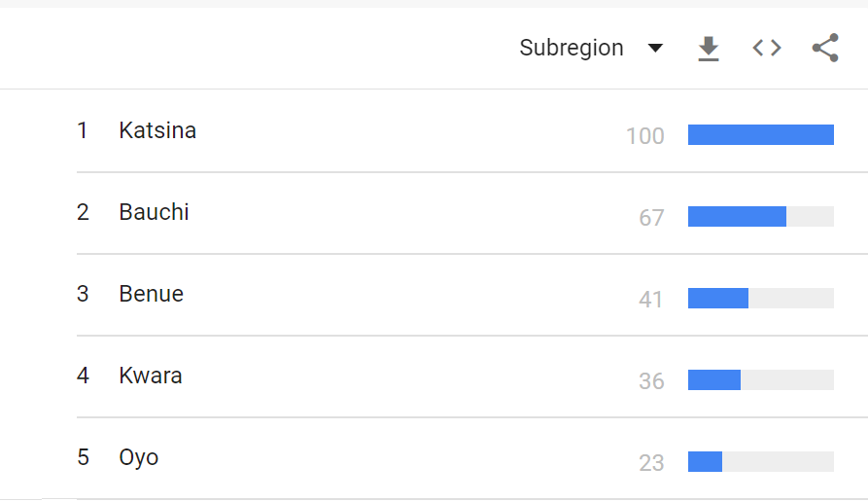This screenshot has height=502, width=868.
Task: Click the Benue subregion name
Action: pyautogui.click(x=151, y=294)
